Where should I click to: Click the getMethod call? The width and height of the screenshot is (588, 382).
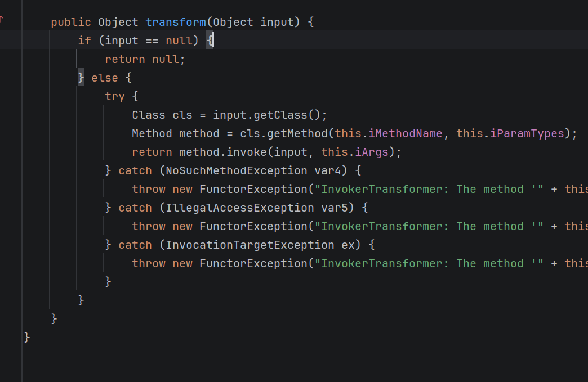coord(297,134)
